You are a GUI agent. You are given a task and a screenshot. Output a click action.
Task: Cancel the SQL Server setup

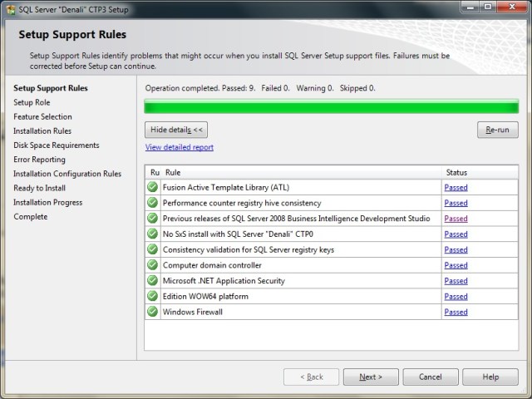431,377
